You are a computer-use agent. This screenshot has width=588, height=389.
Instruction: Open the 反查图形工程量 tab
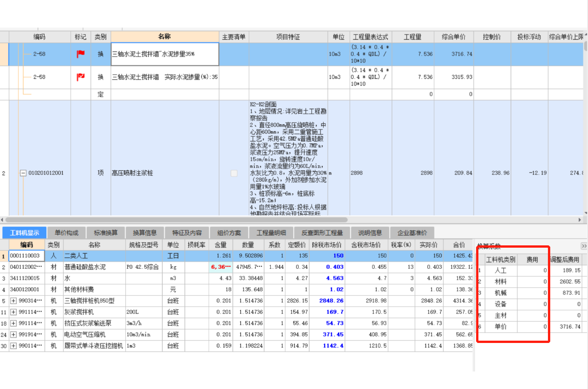coord(322,232)
